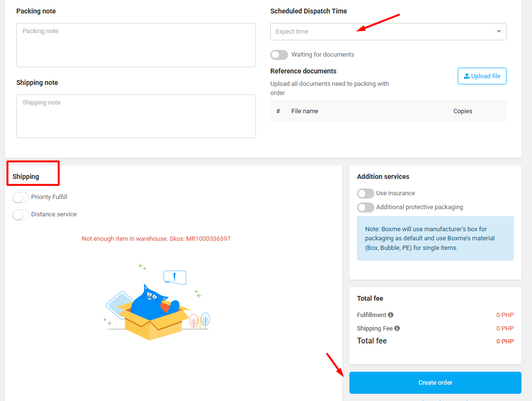Click the File name column header
This screenshot has width=532, height=401.
[x=305, y=111]
